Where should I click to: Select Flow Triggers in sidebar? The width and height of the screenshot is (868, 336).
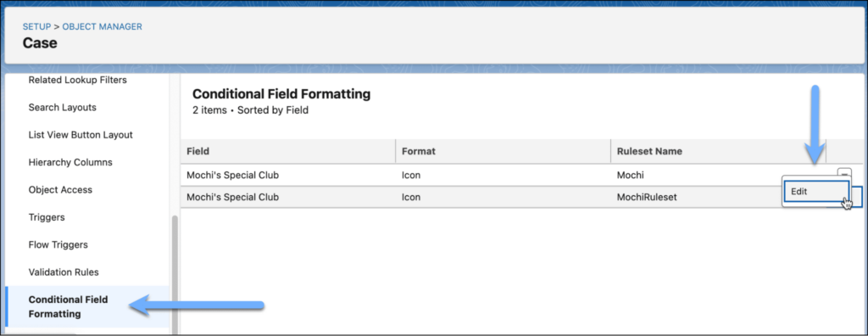pyautogui.click(x=58, y=244)
